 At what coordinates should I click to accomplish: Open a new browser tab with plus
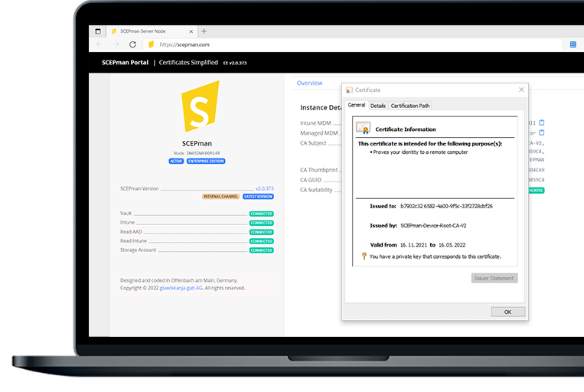204,31
